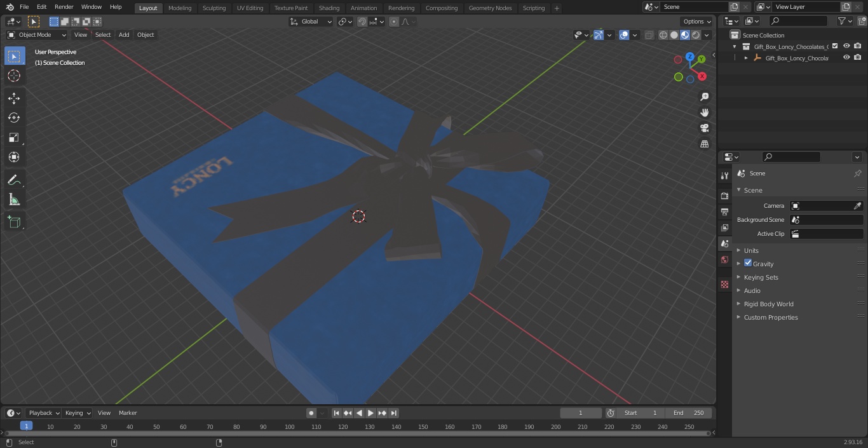Click the new scene copy icon
868x448 pixels.
coord(735,7)
